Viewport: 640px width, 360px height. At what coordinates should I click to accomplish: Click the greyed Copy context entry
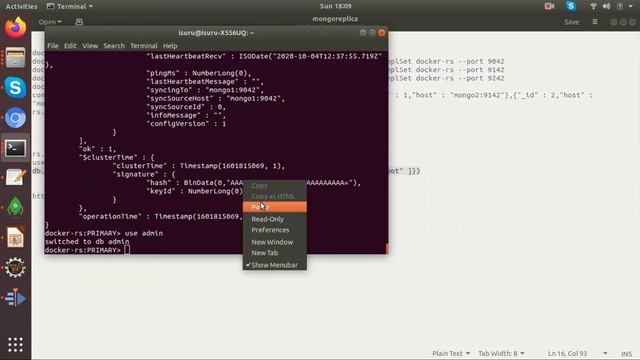275,186
